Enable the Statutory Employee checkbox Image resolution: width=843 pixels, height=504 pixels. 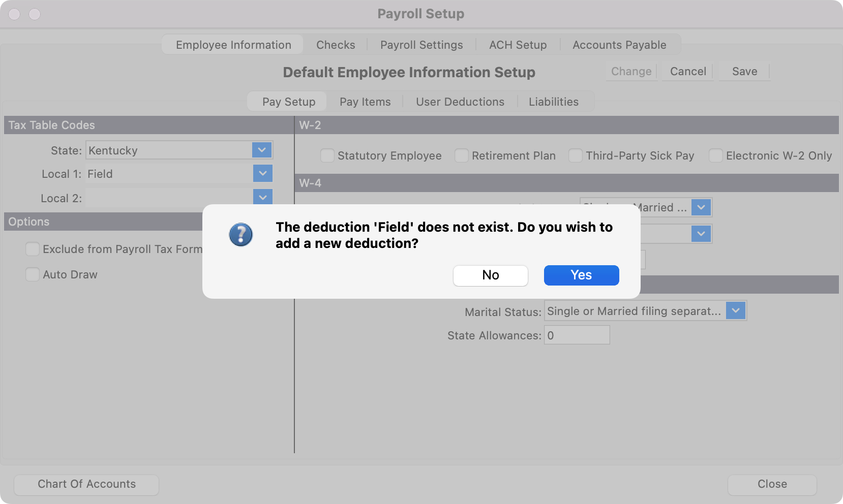327,155
